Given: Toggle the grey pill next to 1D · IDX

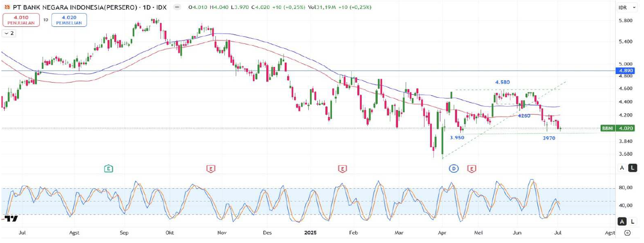Looking at the screenshot, I should tap(177, 8).
